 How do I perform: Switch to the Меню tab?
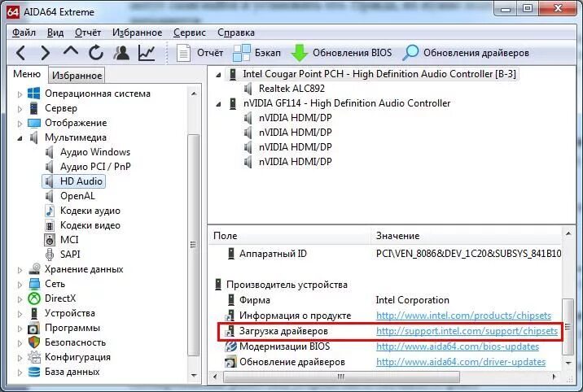pyautogui.click(x=27, y=74)
